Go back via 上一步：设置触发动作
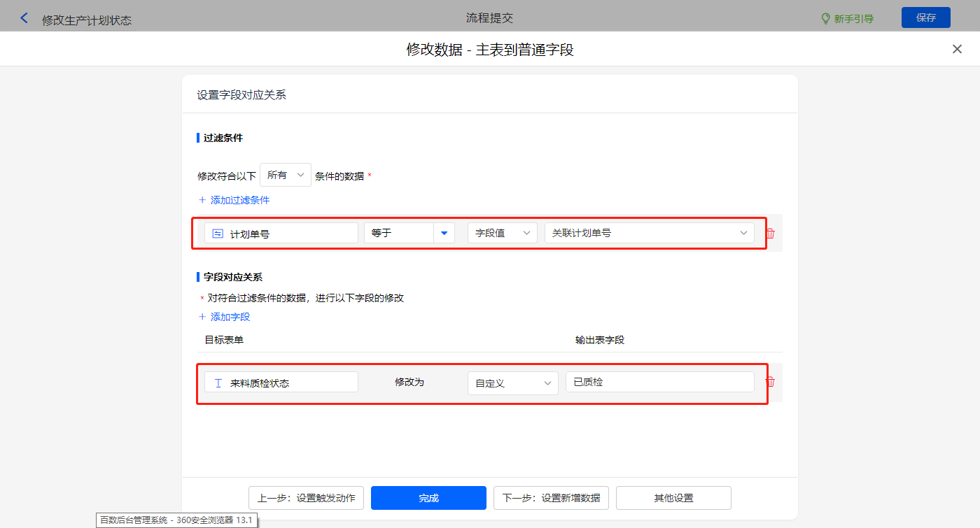Screen dimensions: 980x528 point(306,498)
